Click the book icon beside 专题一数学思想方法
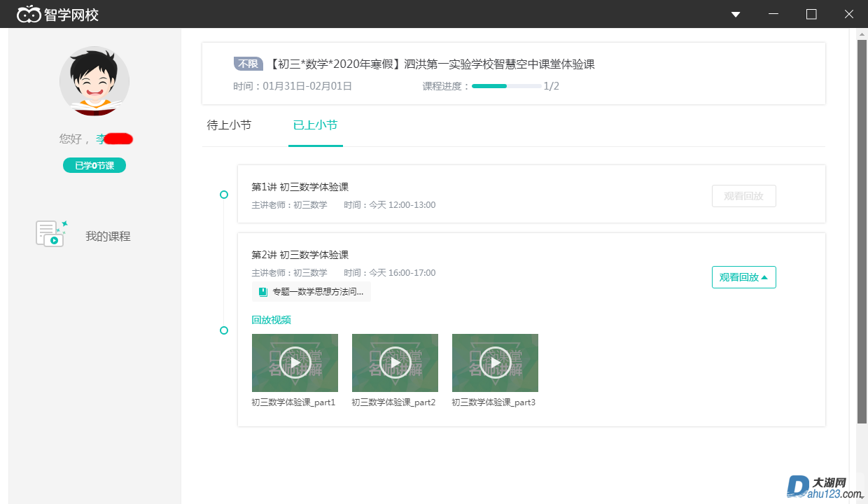 click(262, 292)
